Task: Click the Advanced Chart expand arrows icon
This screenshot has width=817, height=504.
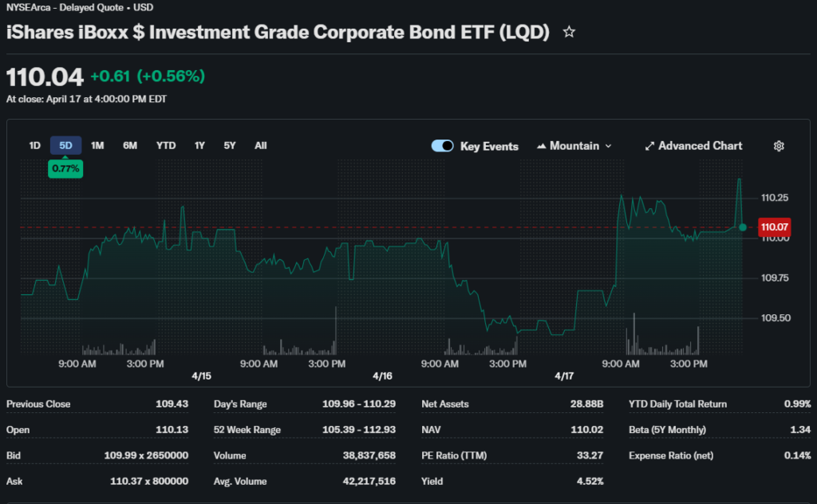Action: coord(649,146)
